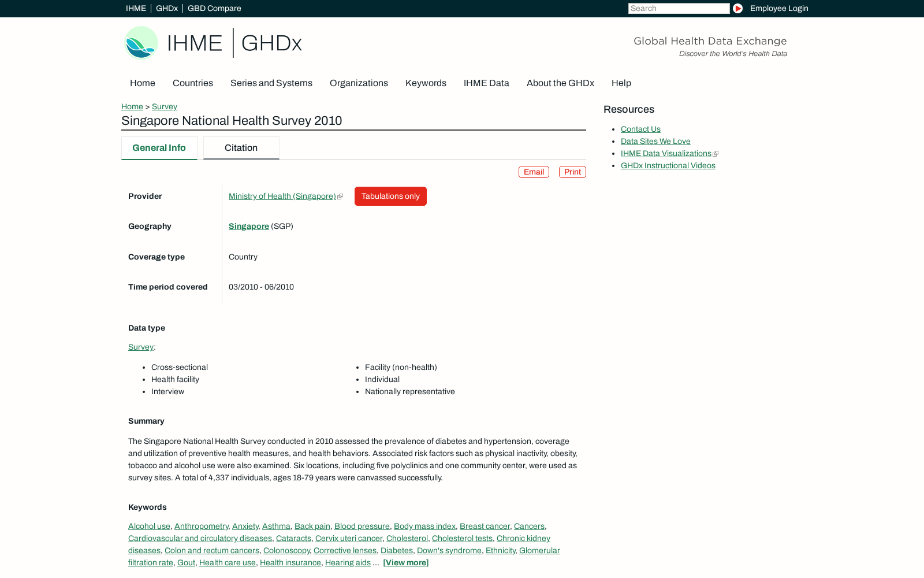Click Asthma keyword link
This screenshot has height=578, width=924.
pyautogui.click(x=276, y=526)
